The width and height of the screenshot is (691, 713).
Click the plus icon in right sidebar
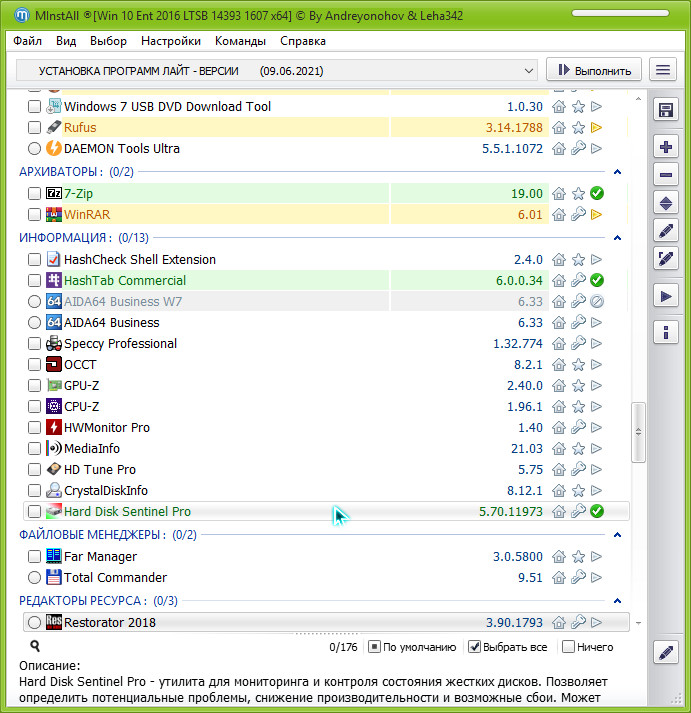click(666, 147)
